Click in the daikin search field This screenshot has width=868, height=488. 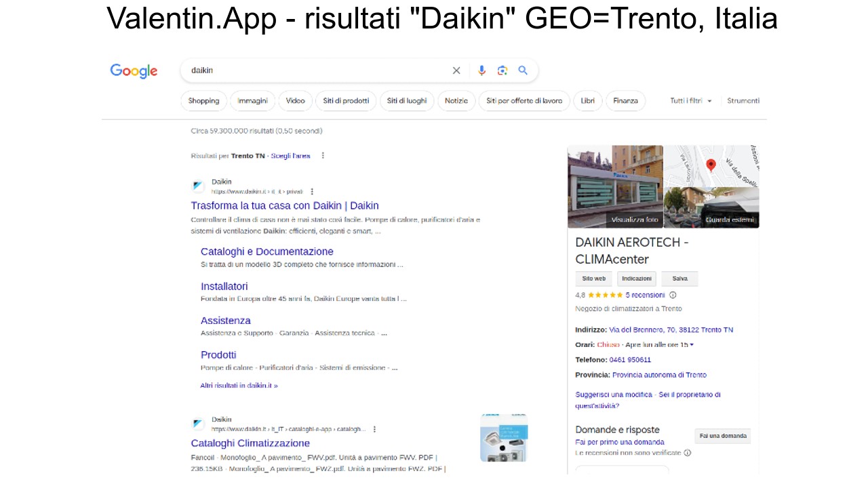point(319,70)
